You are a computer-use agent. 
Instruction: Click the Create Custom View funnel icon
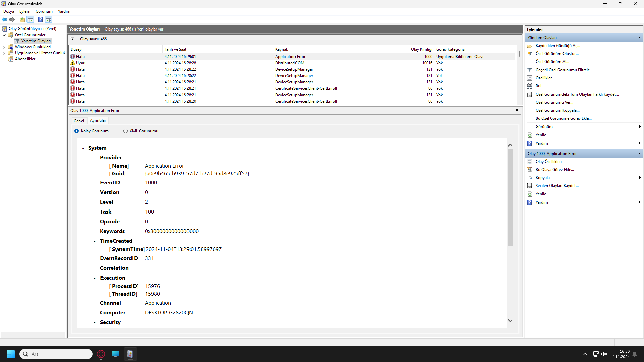(530, 54)
